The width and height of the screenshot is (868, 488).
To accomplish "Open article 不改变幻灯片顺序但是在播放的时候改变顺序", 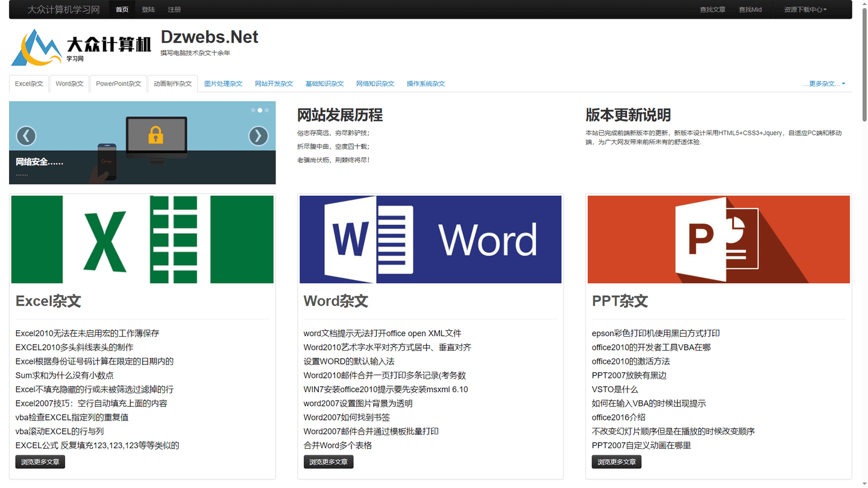I will pyautogui.click(x=673, y=431).
